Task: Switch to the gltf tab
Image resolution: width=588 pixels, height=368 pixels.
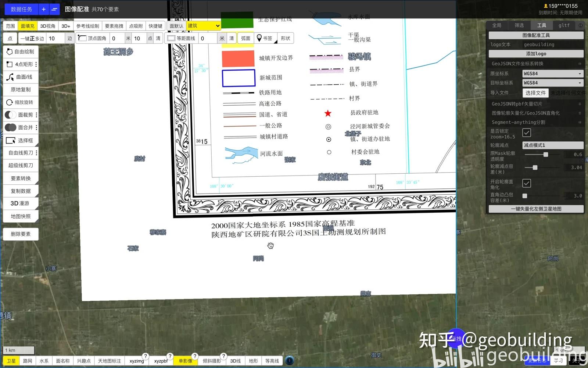Action: [x=563, y=25]
